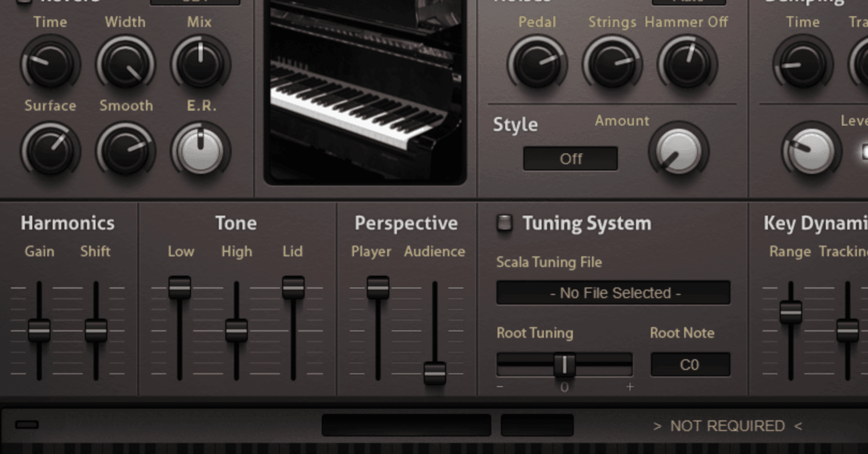
Task: Click the small indicator in bottom bar
Action: (x=27, y=425)
